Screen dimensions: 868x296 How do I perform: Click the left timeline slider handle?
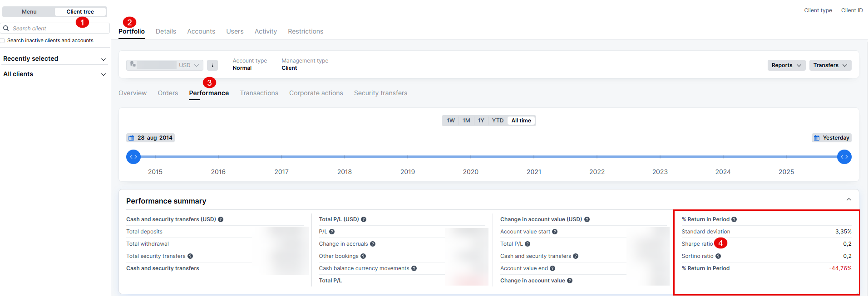[x=133, y=157]
